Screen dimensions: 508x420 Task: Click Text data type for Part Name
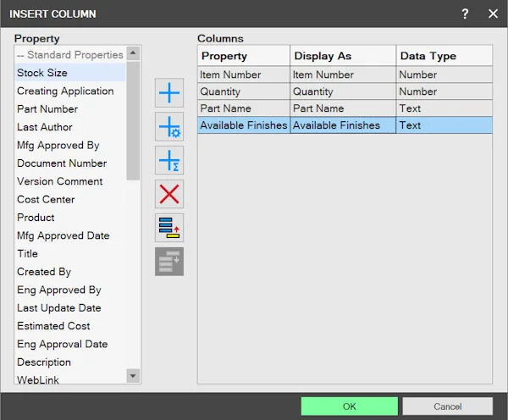444,108
